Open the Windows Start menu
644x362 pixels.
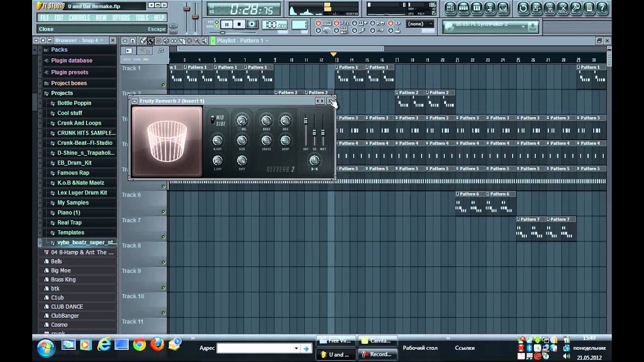(46, 347)
